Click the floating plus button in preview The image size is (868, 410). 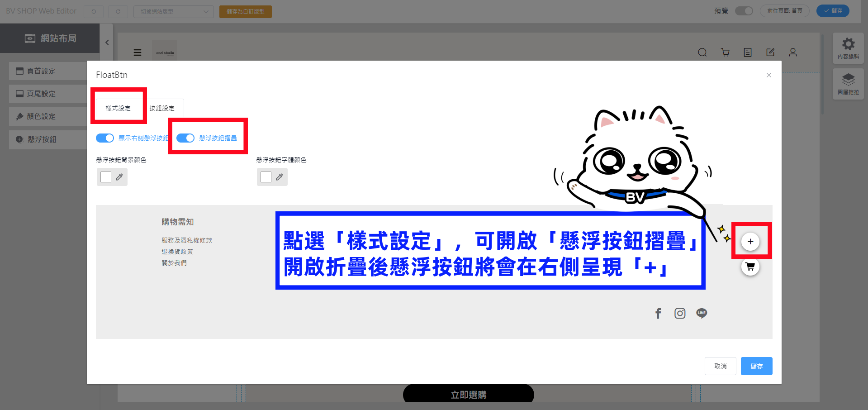pyautogui.click(x=750, y=241)
